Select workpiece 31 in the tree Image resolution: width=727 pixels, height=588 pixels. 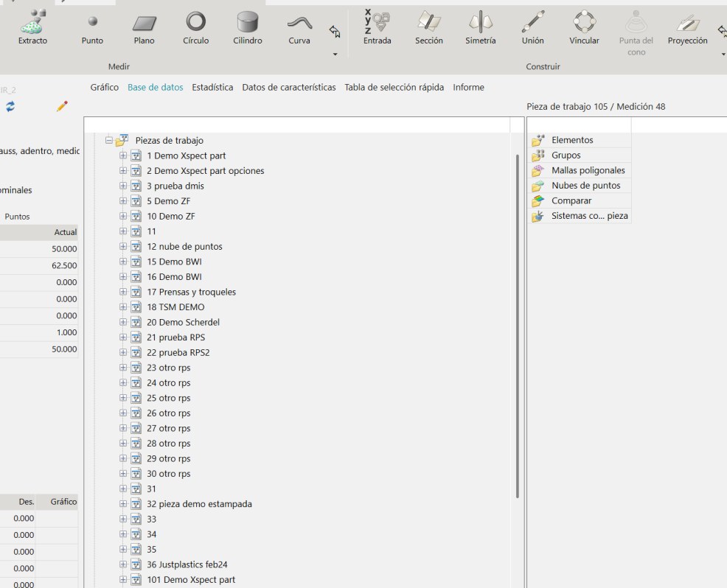[152, 489]
